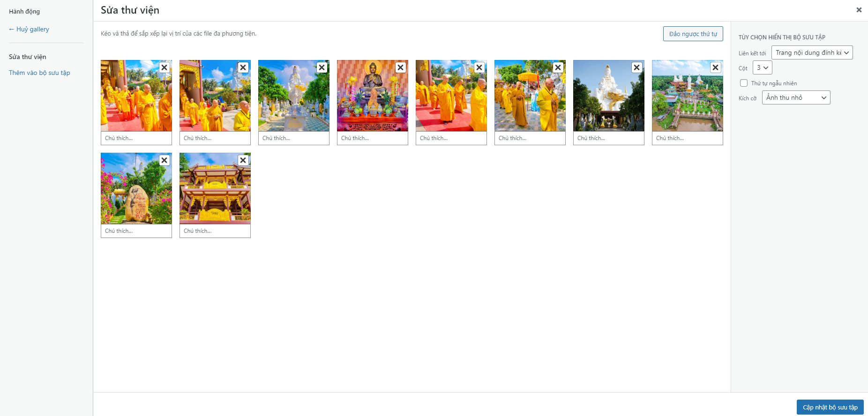Select the engraved rock thumbnail
Image resolution: width=868 pixels, height=416 pixels.
click(136, 188)
